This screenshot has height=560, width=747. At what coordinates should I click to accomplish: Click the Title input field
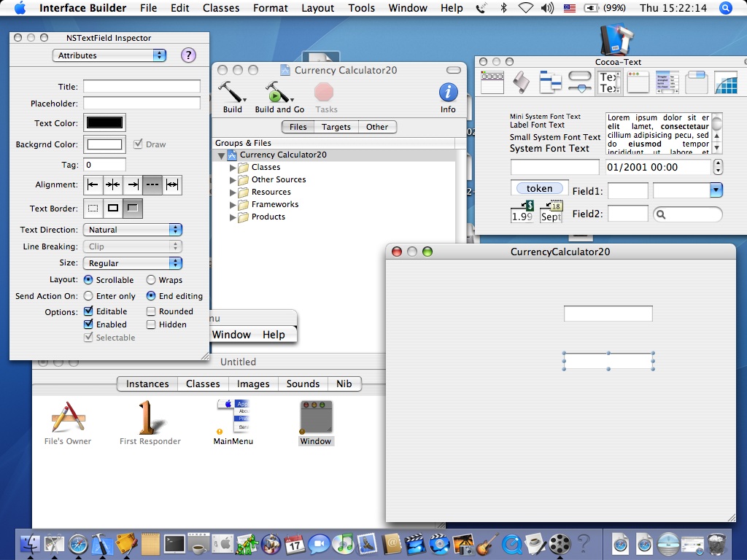(142, 86)
